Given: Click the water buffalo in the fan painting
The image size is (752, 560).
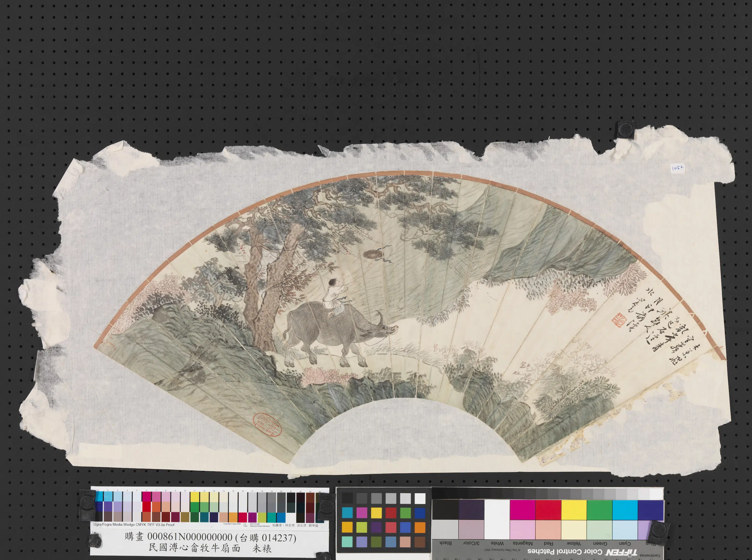Looking at the screenshot, I should pos(339,334).
